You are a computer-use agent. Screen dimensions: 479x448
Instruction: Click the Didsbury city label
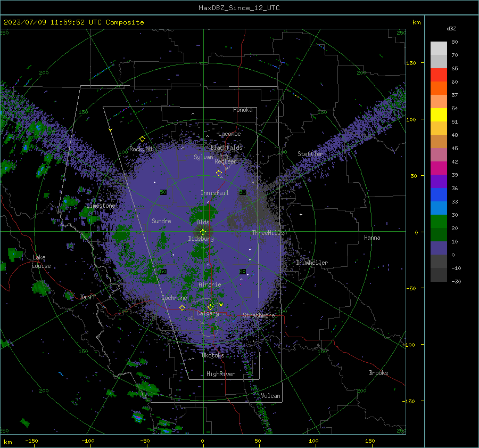201,239
